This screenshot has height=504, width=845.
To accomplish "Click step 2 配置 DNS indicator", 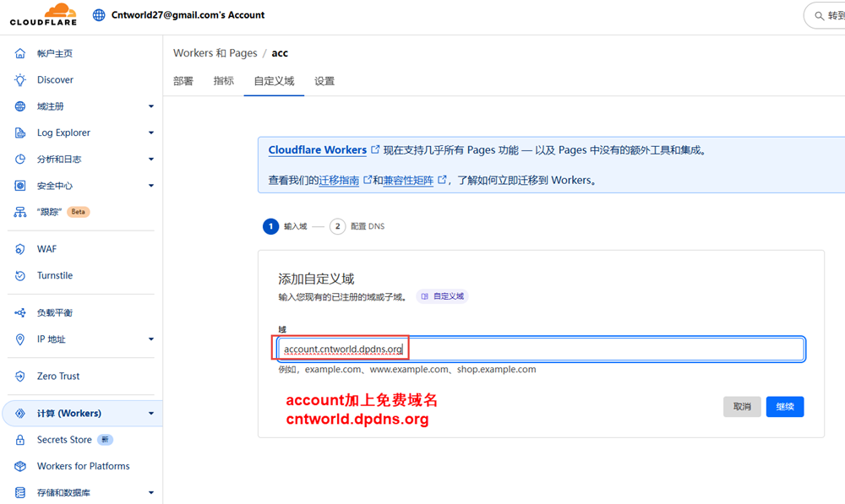I will (357, 226).
